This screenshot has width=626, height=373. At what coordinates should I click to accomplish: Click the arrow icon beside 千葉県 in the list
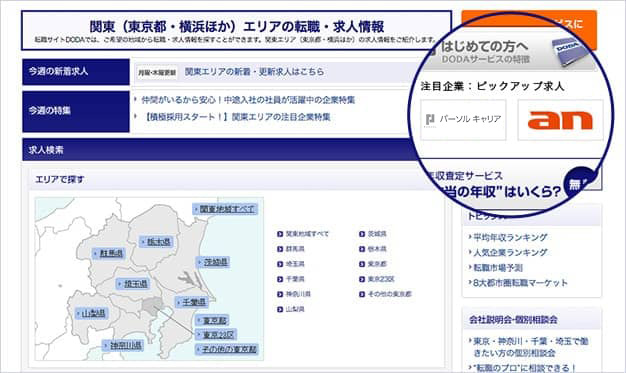point(280,280)
